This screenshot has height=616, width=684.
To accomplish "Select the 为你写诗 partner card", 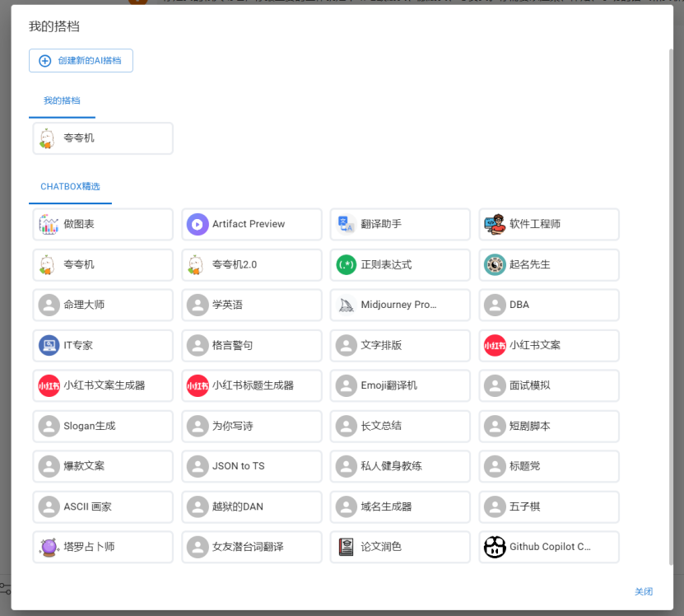I will (252, 427).
